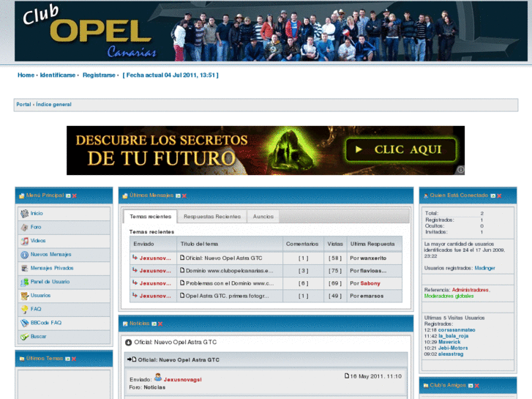Open the Inicio menu icon
Viewport: 532px width, 399px height.
(x=24, y=214)
